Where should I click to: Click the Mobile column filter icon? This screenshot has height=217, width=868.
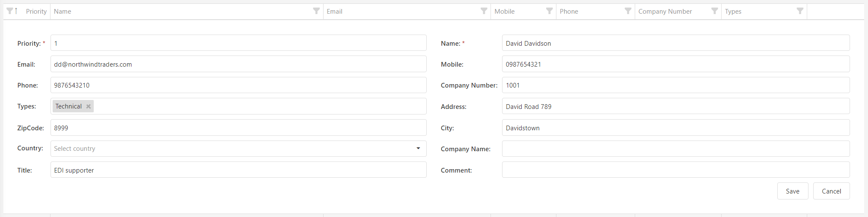(549, 11)
